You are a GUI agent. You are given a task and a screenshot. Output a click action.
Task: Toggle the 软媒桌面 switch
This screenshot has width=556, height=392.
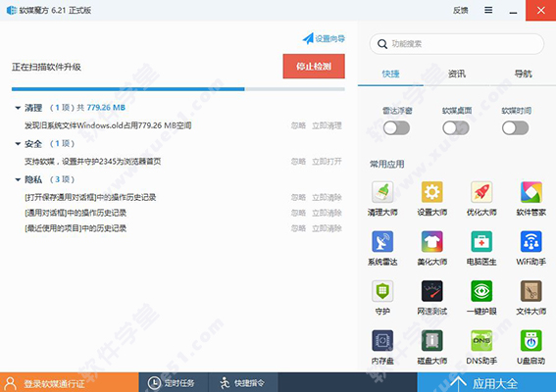click(x=456, y=128)
